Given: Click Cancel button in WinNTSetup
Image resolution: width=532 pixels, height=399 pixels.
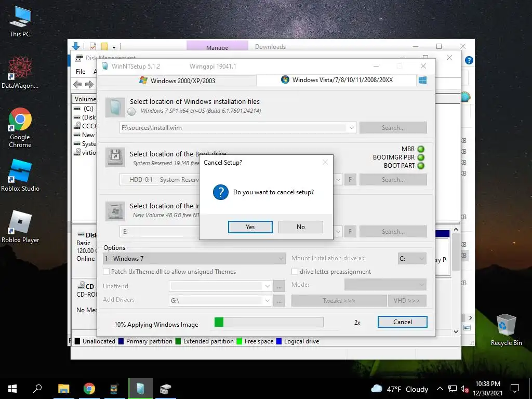Looking at the screenshot, I should pos(403,322).
